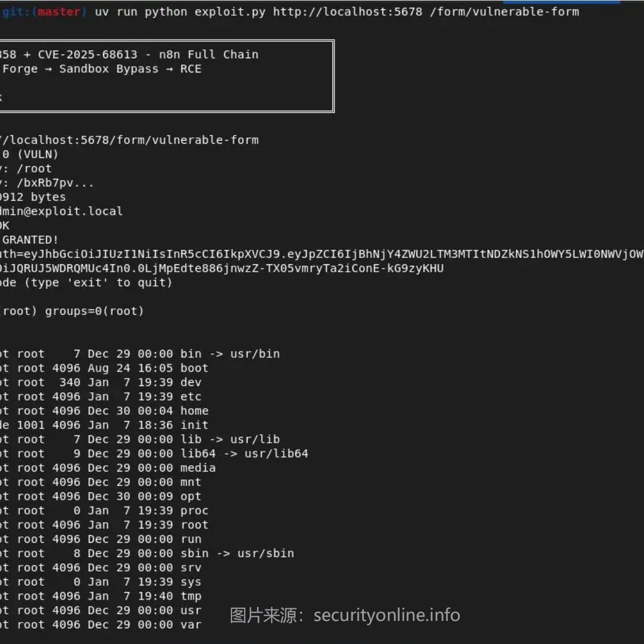Click the 'etc' directory entry
Screen dimensions: 644x644
191,396
